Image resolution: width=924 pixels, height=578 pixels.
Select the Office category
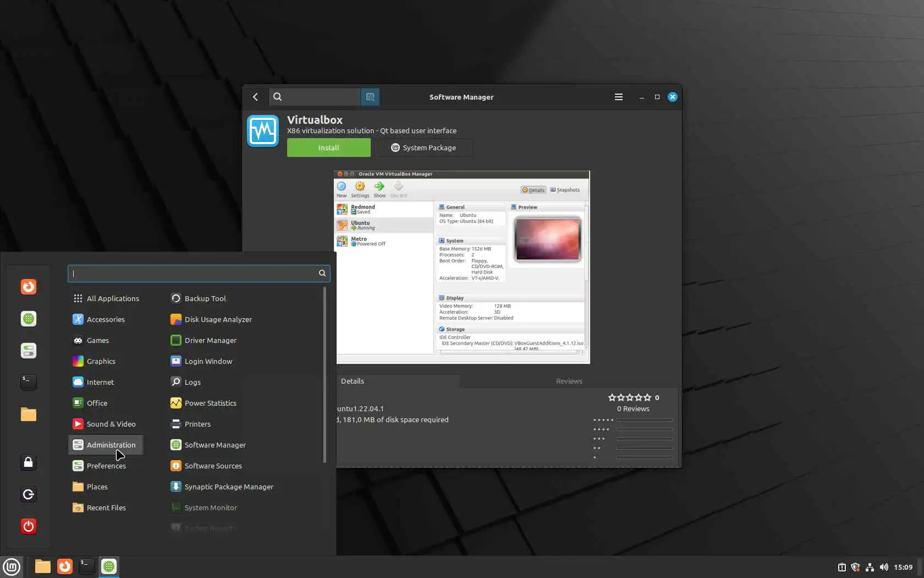coord(106,403)
